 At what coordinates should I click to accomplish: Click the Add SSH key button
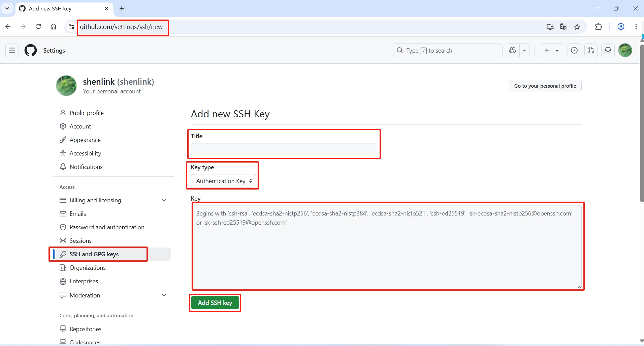[x=215, y=303]
